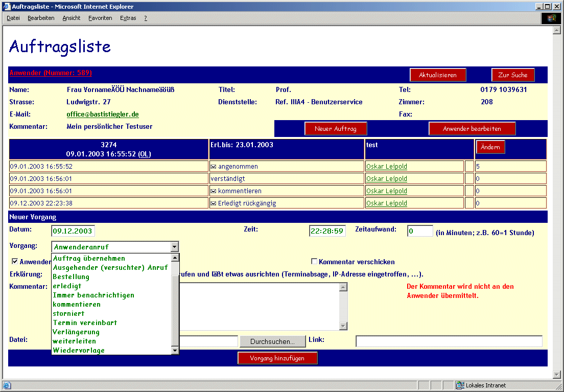Browse for a file with Durchsuchen...
Viewport: 564px width, 392px height.
273,341
